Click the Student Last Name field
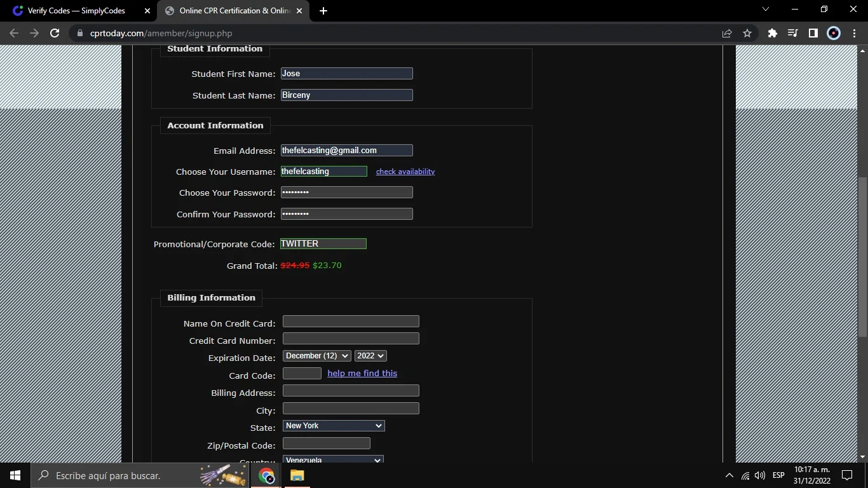 pyautogui.click(x=347, y=95)
